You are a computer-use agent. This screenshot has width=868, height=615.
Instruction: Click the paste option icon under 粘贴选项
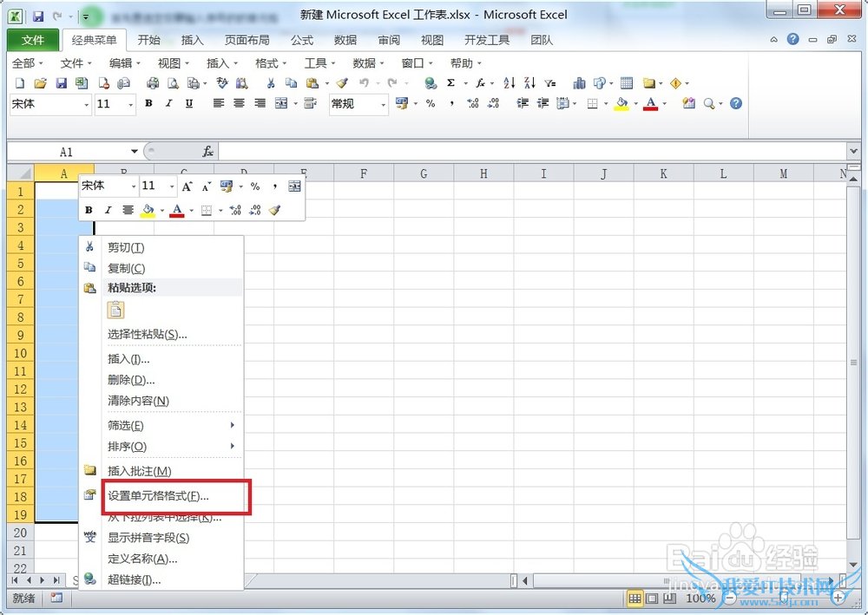click(x=115, y=310)
